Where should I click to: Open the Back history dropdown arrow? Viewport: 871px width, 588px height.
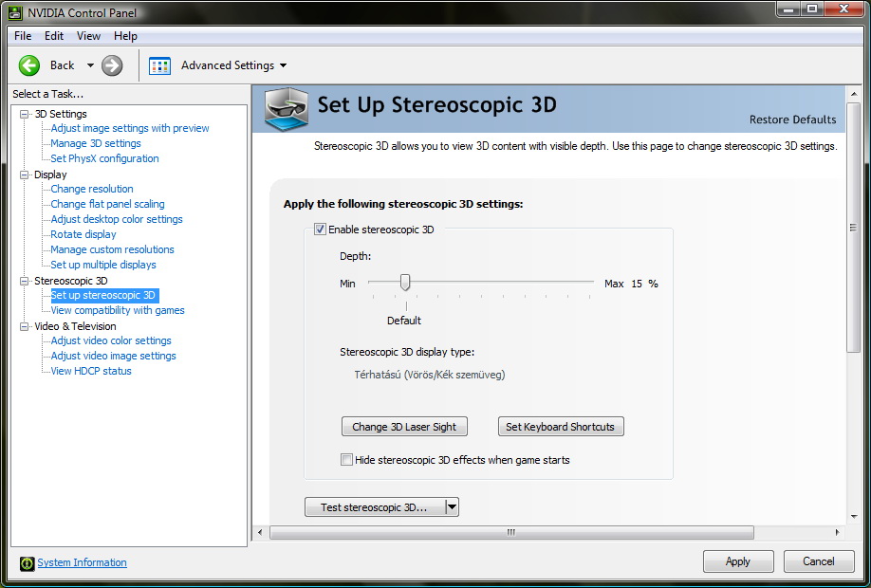click(x=90, y=65)
